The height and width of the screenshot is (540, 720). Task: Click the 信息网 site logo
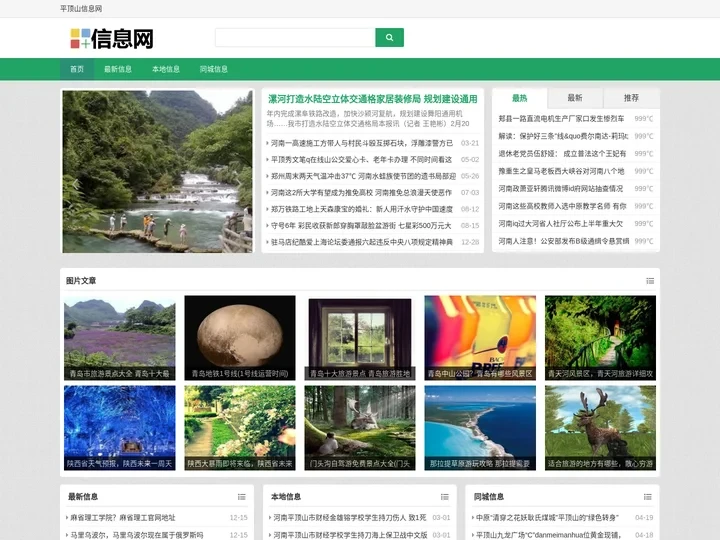click(x=112, y=39)
